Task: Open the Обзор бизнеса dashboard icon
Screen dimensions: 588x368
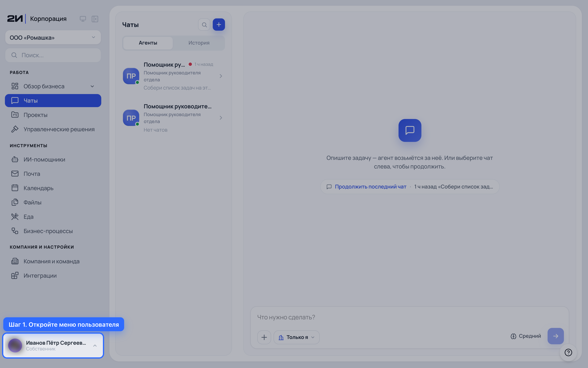Action: [15, 86]
